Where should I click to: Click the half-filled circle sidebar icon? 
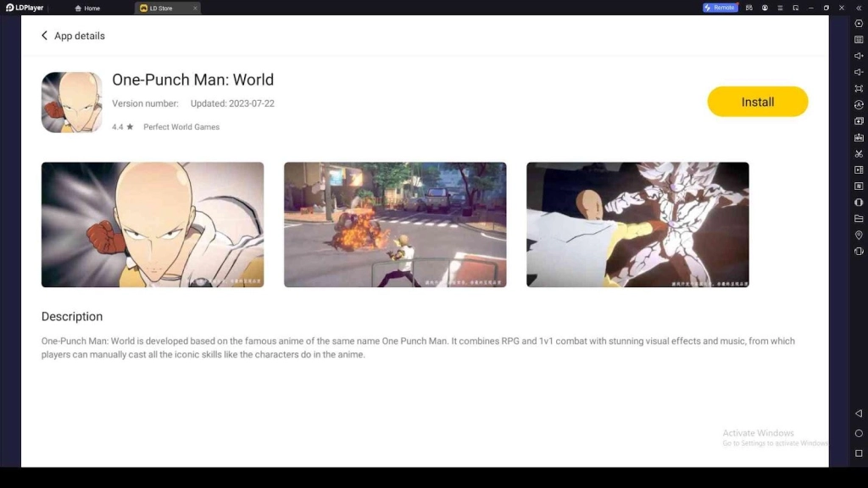coord(859,202)
